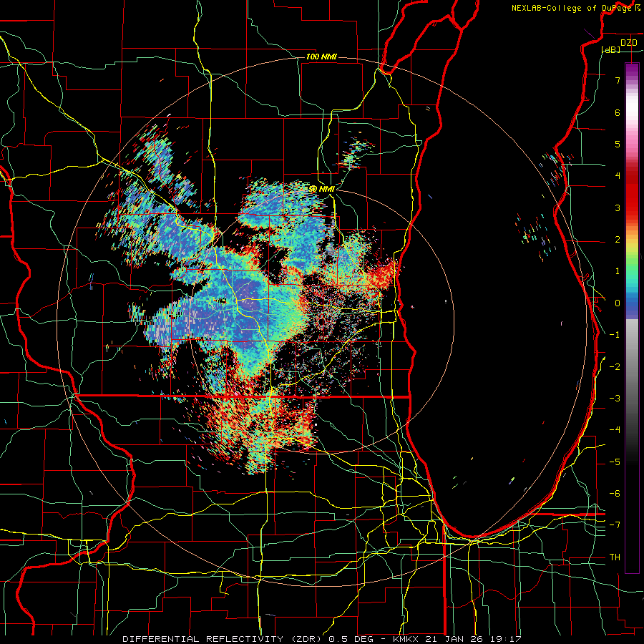The height and width of the screenshot is (644, 644).
Task: Select the "KMKX" station identifier
Action: (406, 639)
